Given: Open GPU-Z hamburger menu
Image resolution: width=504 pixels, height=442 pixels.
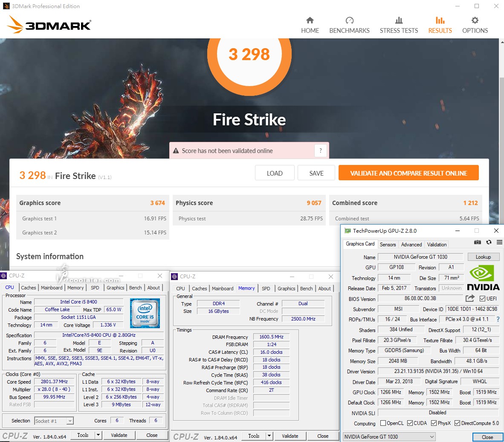Looking at the screenshot, I should [x=499, y=242].
